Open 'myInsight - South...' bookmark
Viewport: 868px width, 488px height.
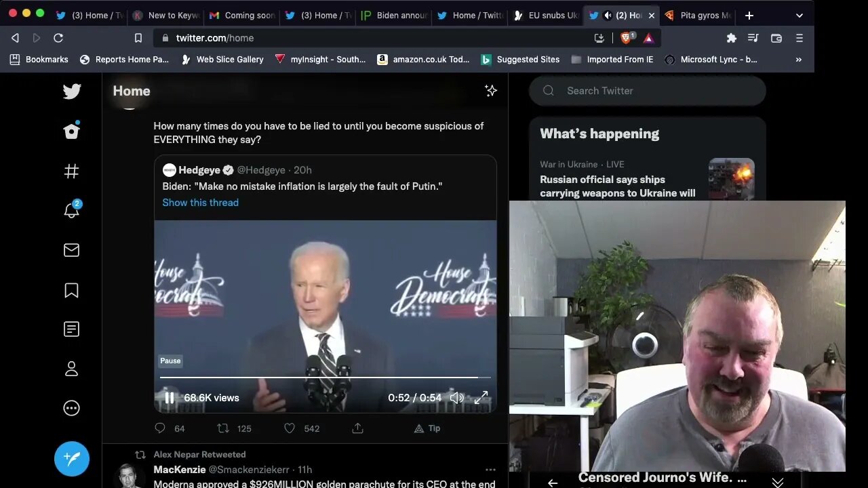tap(320, 60)
